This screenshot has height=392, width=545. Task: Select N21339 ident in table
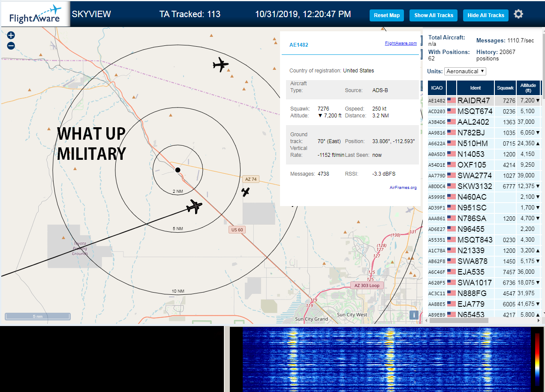(471, 251)
